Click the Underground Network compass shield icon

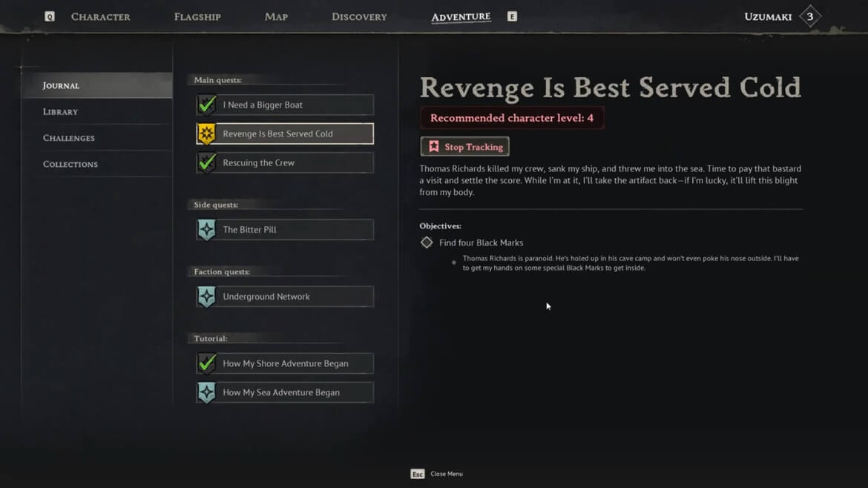206,297
